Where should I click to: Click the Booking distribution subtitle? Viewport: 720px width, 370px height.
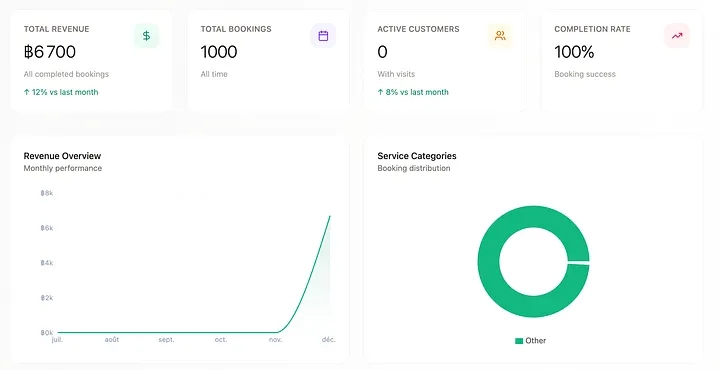pyautogui.click(x=414, y=168)
